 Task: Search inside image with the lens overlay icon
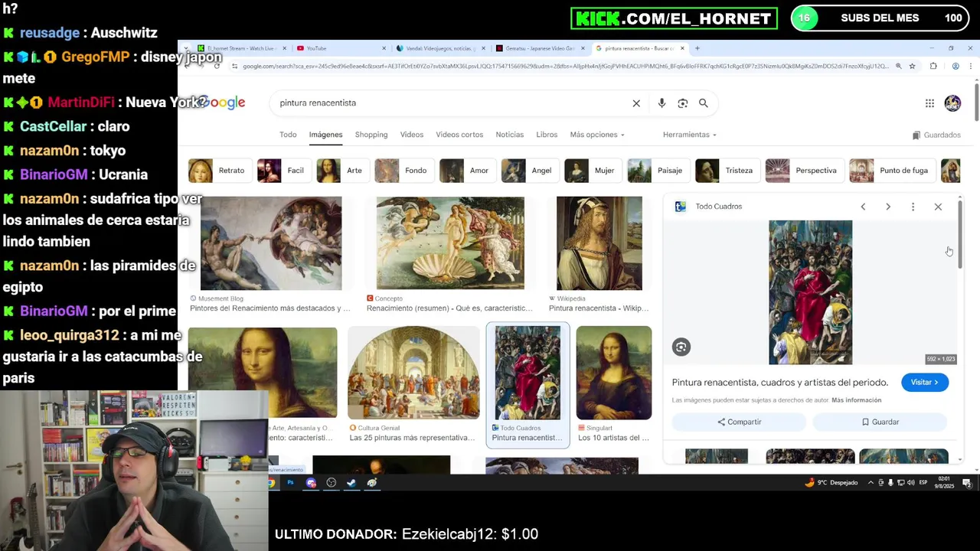(x=681, y=347)
